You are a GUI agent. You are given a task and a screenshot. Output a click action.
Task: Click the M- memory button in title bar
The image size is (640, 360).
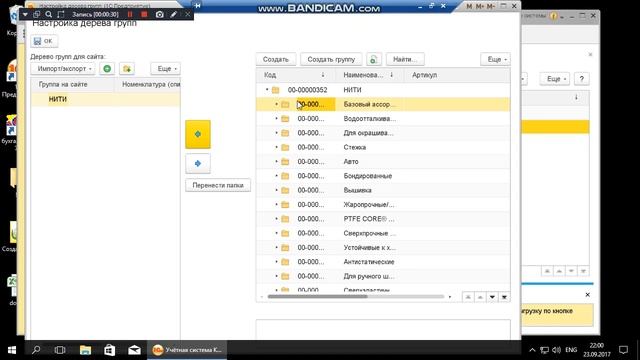pos(491,6)
